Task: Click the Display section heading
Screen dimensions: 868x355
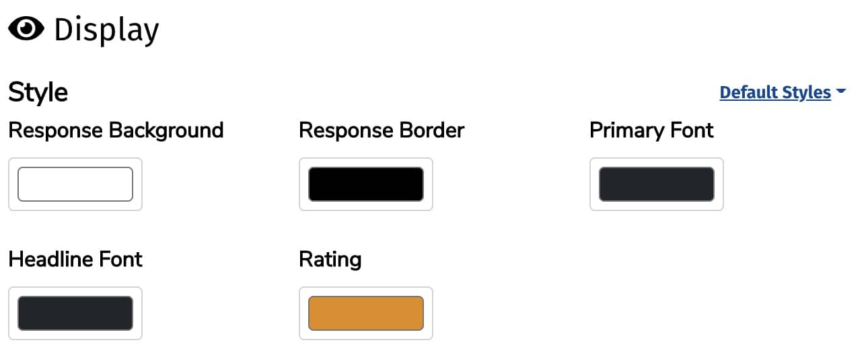Action: (106, 30)
